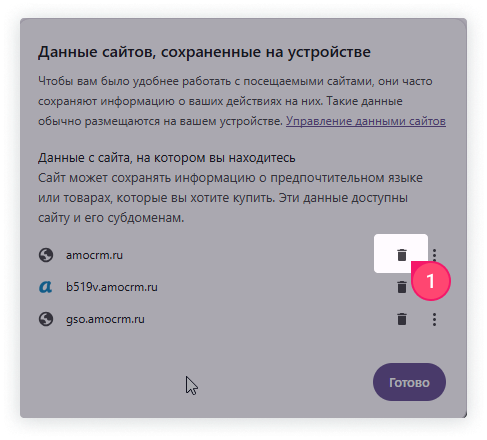Viewport: 487px width, 440px height.
Task: Click the paragraph starting with Чтобы вам было удобнее
Action: tap(242, 101)
